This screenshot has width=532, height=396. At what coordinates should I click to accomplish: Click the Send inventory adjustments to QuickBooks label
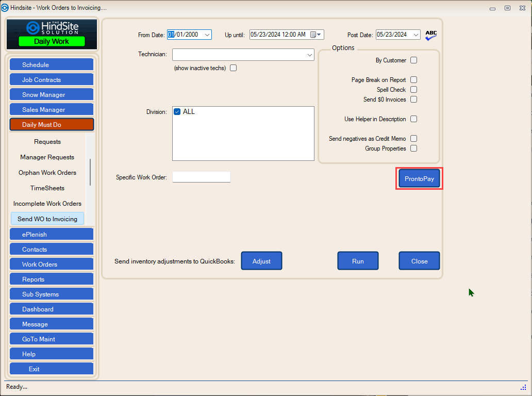[175, 261]
